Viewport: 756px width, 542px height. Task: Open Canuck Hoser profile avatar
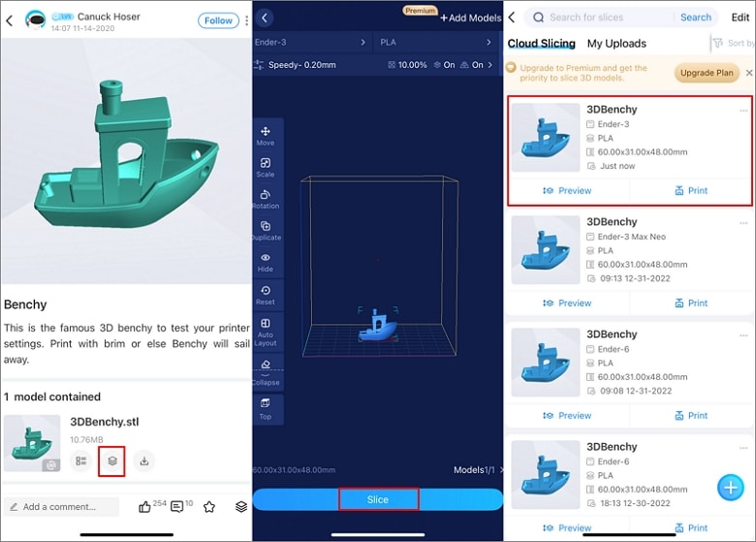tap(35, 20)
